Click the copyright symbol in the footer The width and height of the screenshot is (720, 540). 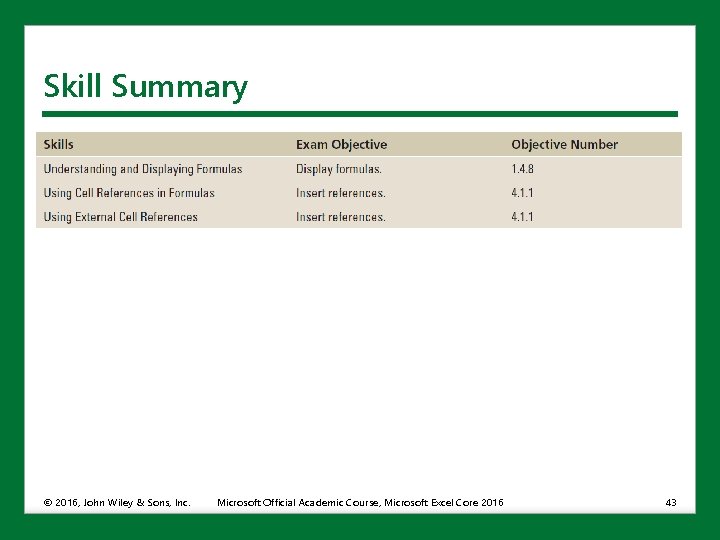[48, 503]
